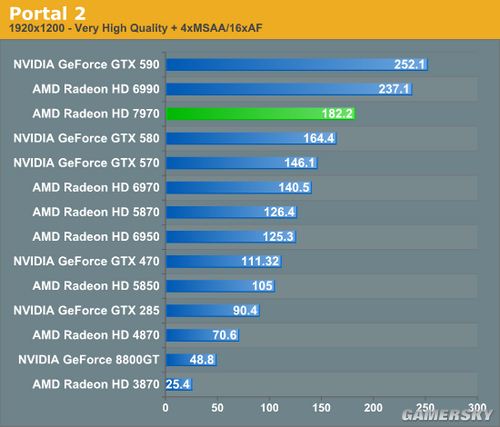500x427 pixels.
Task: Click the 111.32 bar value
Action: pyautogui.click(x=260, y=261)
